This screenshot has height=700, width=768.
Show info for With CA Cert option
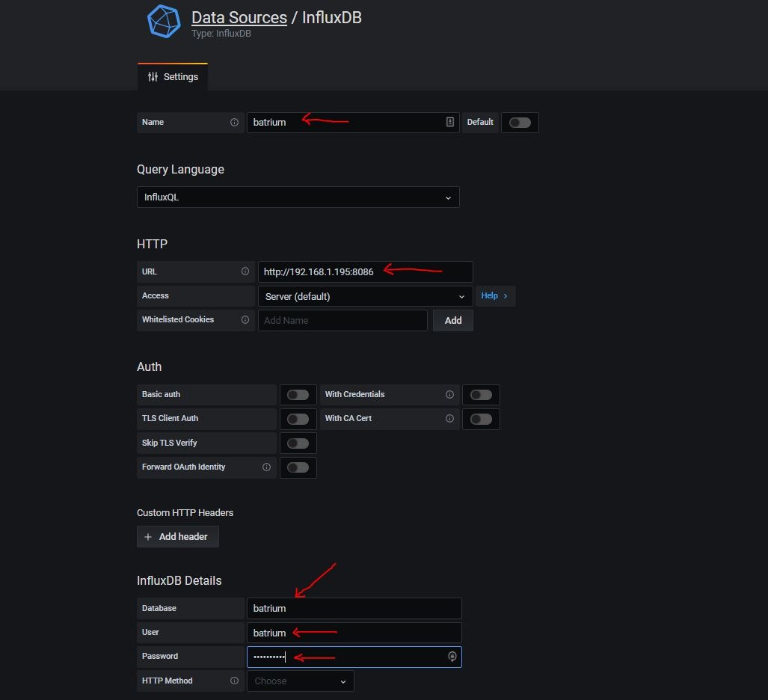point(449,419)
